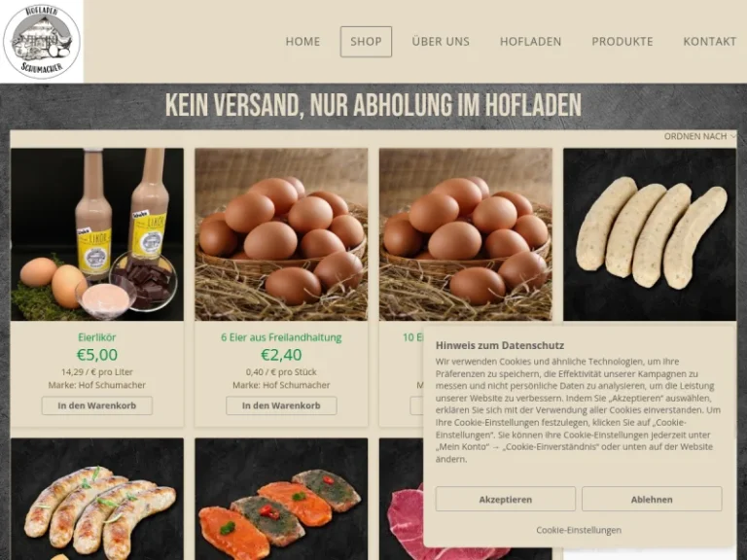Open the KONTAKT page

pos(710,42)
